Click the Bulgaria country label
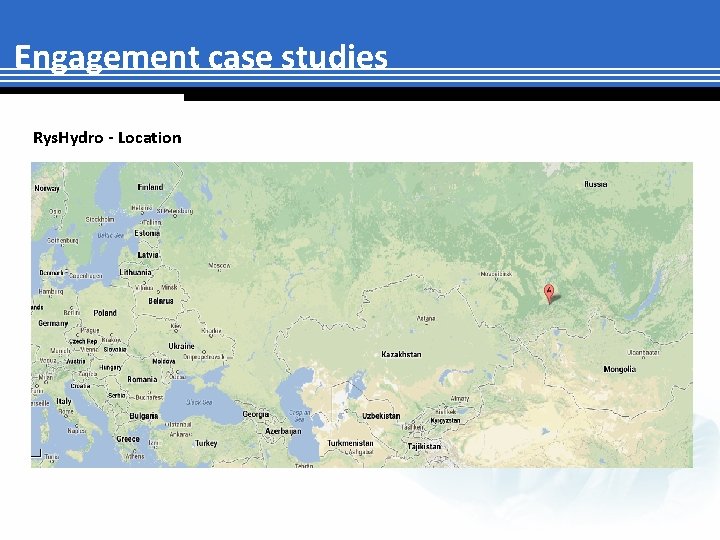Screen dimensions: 720x540 [x=143, y=416]
